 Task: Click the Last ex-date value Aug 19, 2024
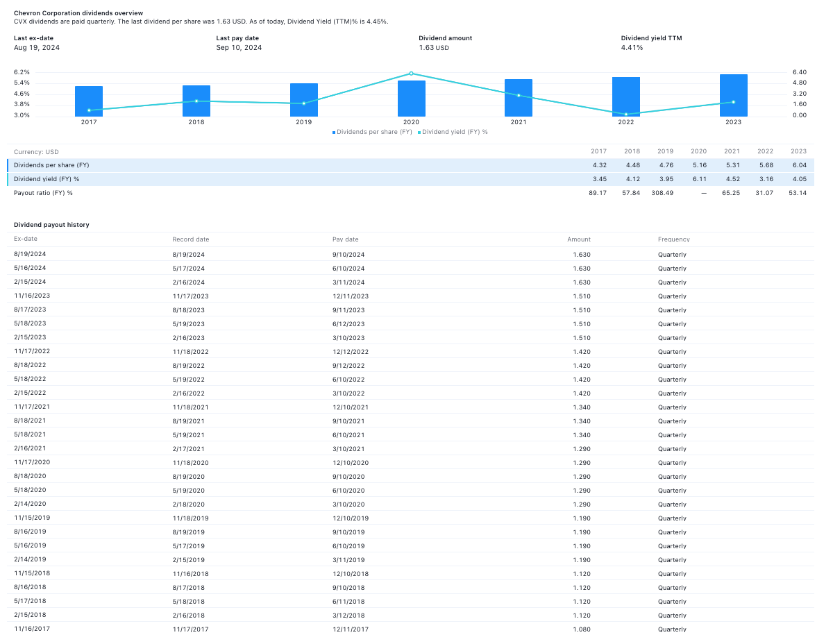pyautogui.click(x=37, y=48)
